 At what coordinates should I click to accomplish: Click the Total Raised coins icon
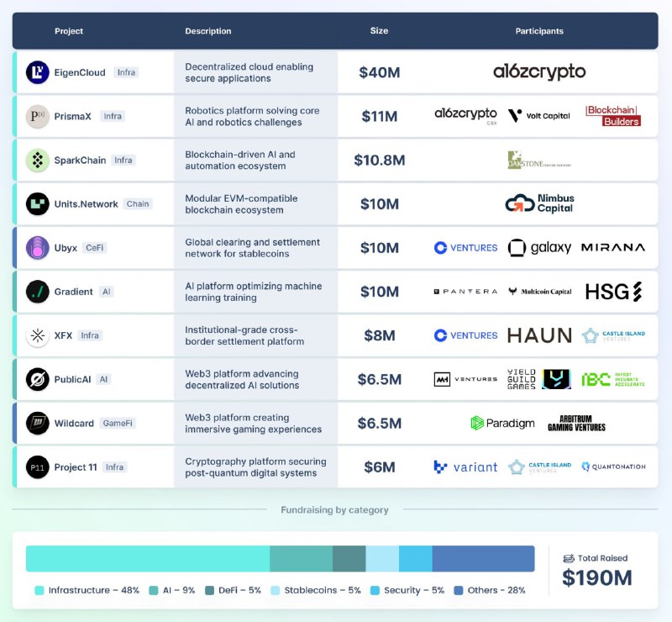(x=569, y=558)
